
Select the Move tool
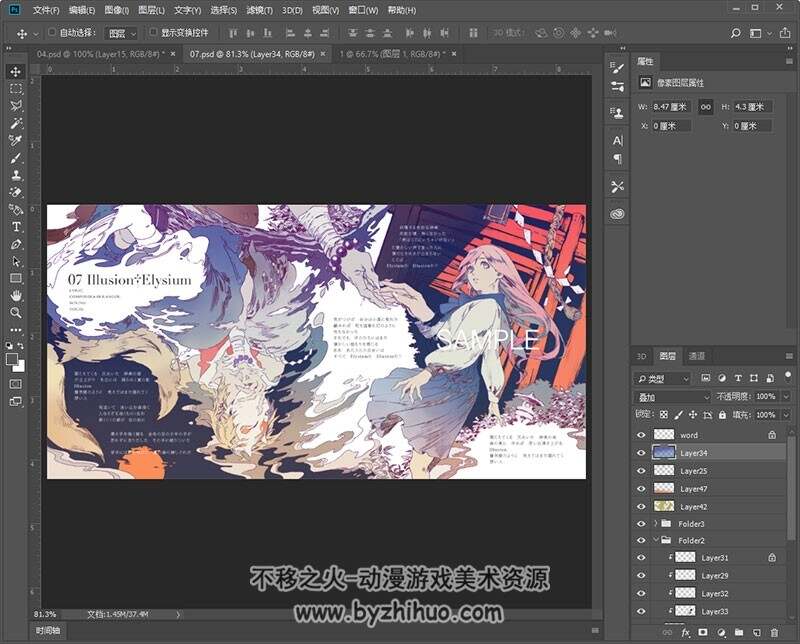[16, 71]
